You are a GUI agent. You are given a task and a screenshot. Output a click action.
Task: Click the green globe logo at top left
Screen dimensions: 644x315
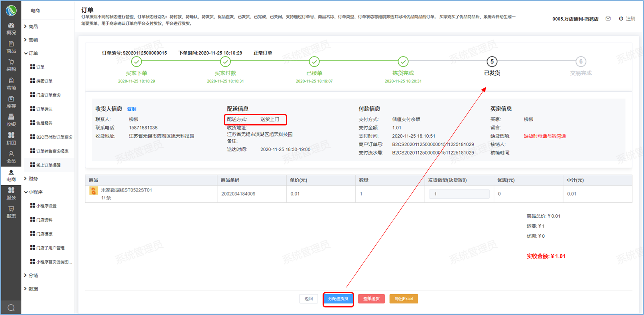(x=11, y=10)
